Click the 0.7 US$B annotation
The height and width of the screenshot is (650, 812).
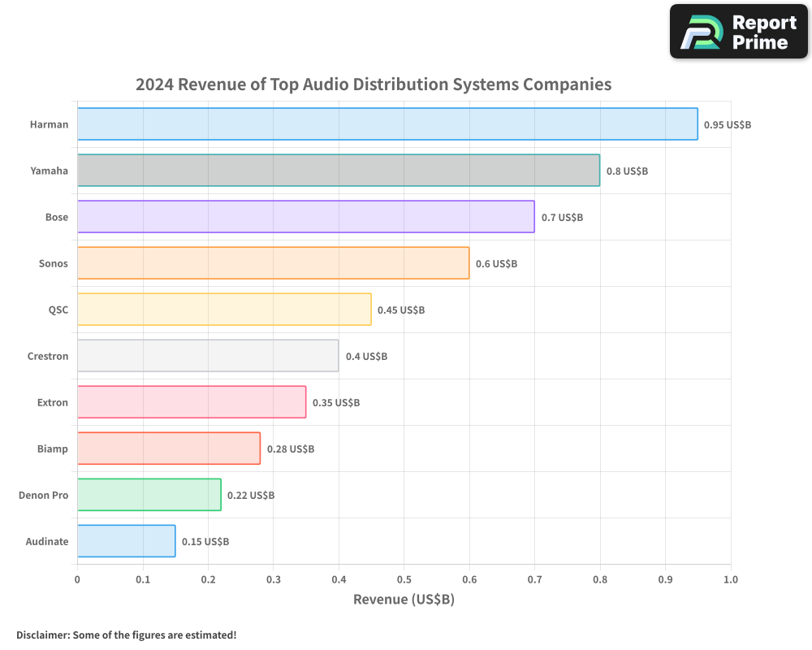(562, 217)
